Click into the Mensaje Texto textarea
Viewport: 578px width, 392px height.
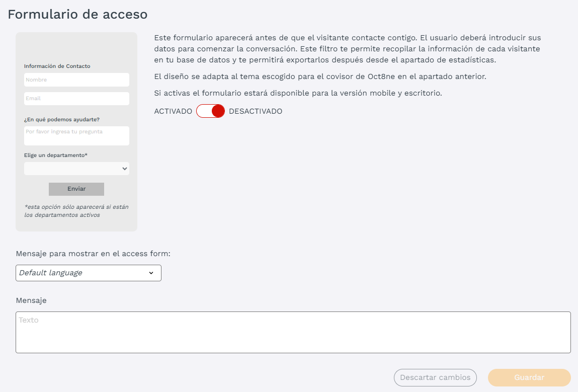[293, 332]
